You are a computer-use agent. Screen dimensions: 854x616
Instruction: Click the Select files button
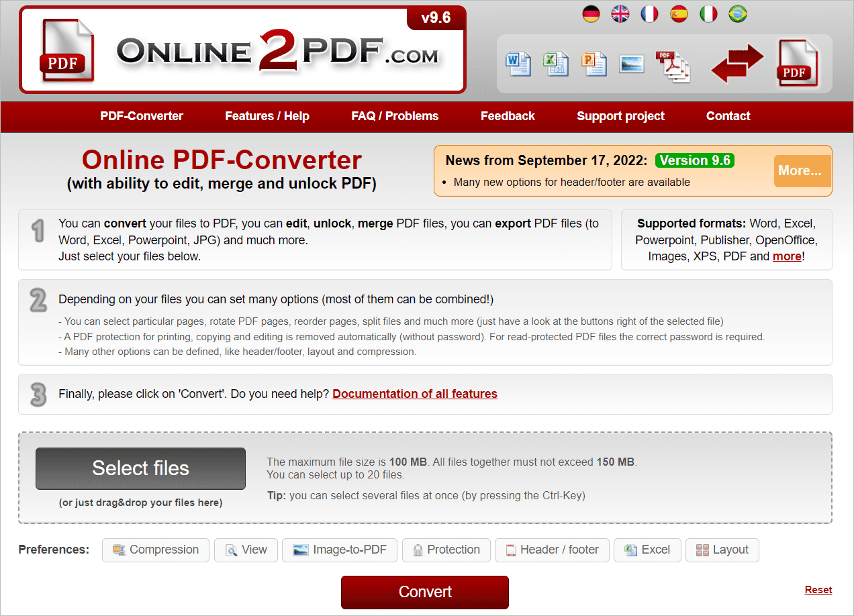pyautogui.click(x=140, y=468)
